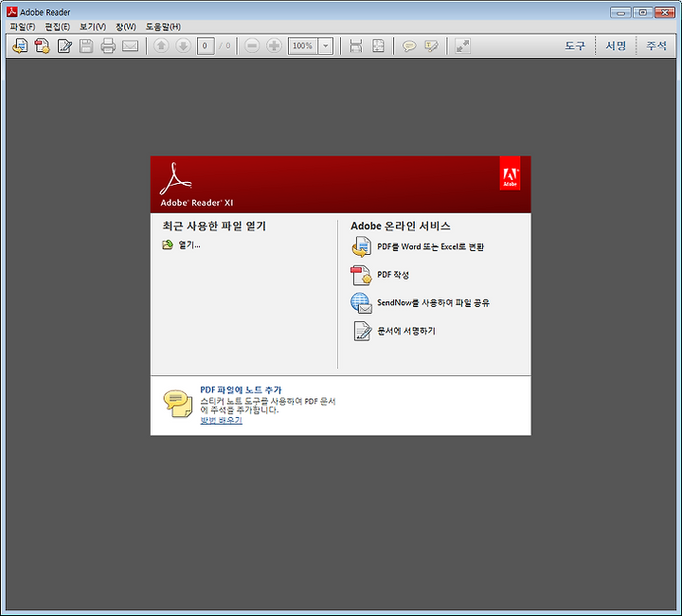Open the 편집(E) menu

[x=58, y=27]
